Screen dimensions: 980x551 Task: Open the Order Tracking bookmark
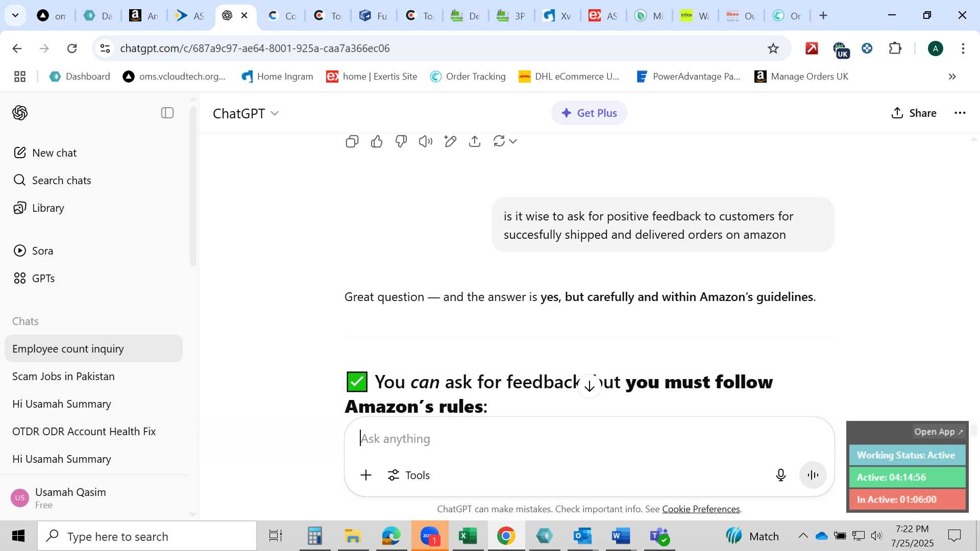click(x=468, y=76)
